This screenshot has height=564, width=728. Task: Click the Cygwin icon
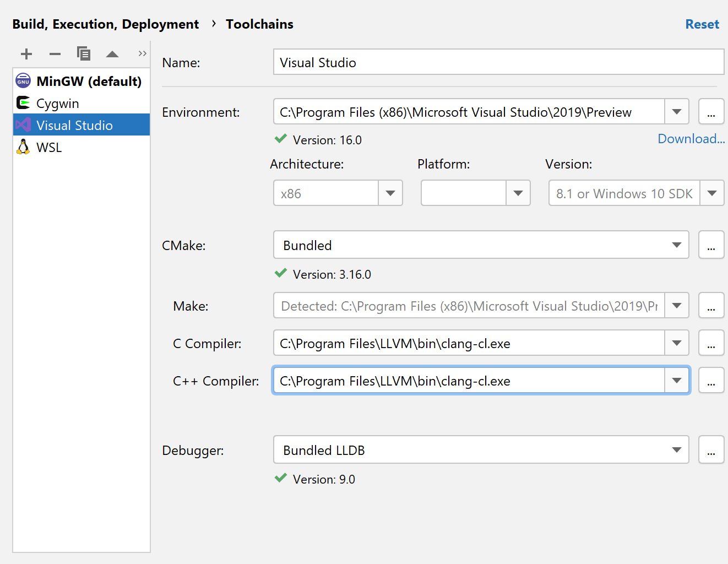coord(23,103)
